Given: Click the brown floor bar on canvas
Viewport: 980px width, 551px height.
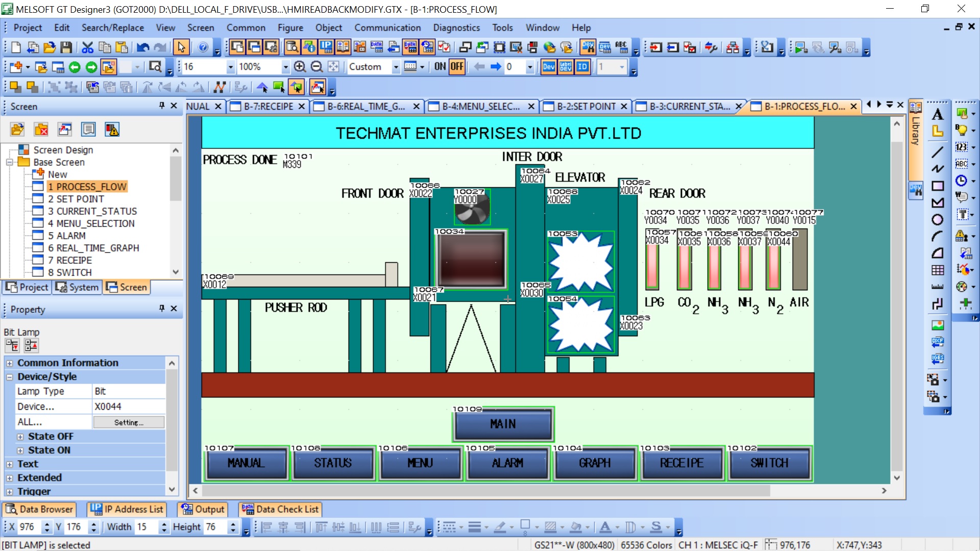Looking at the screenshot, I should pyautogui.click(x=507, y=385).
